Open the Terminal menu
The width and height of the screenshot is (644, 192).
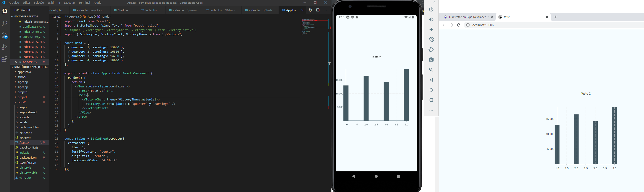[84, 3]
